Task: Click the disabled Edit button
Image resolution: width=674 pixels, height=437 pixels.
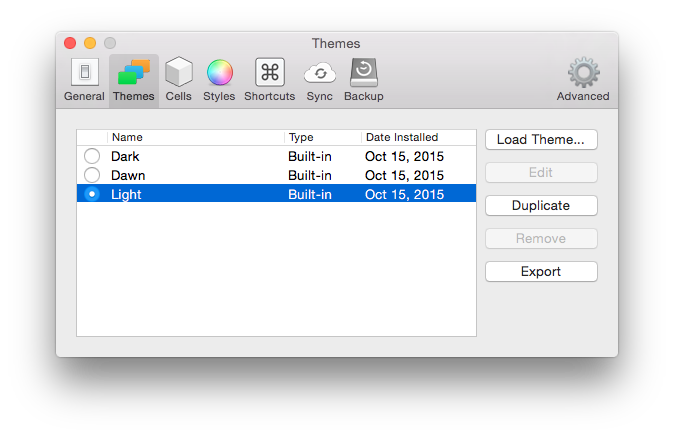Action: 541,172
